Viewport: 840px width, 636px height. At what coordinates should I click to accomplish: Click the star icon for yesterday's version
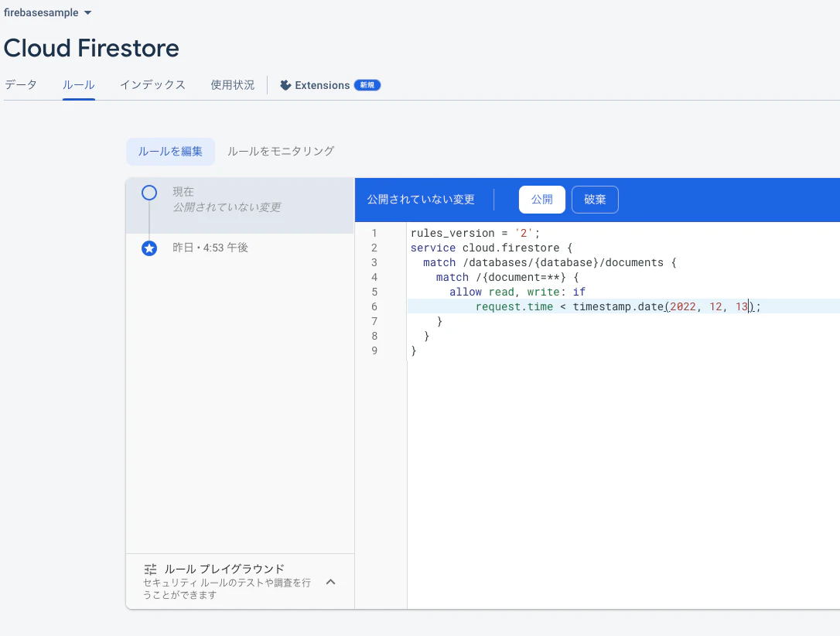(x=149, y=248)
